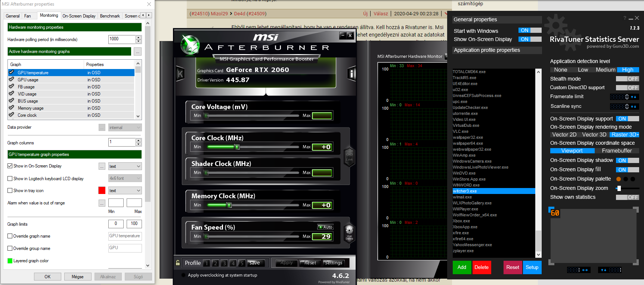
Task: Toggle On-Screen Display shadow switch
Action: click(x=628, y=160)
